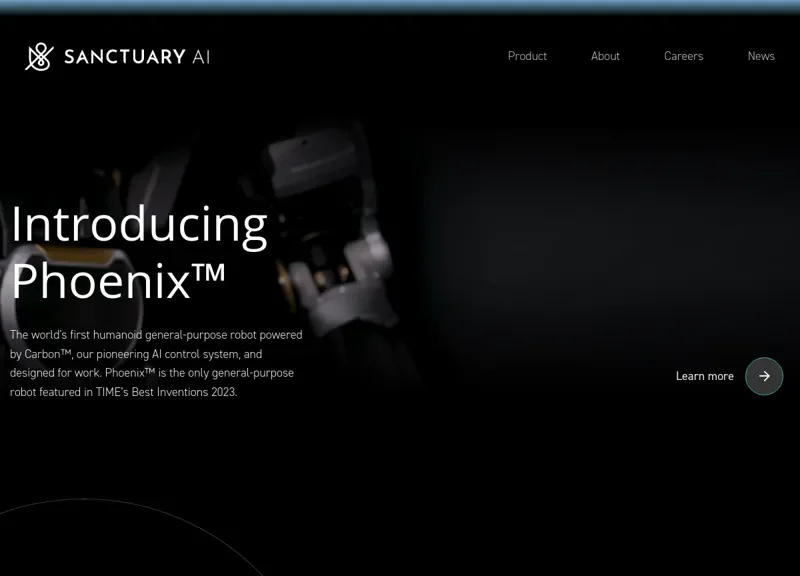800x576 pixels.
Task: Open the About menu item
Action: point(605,56)
